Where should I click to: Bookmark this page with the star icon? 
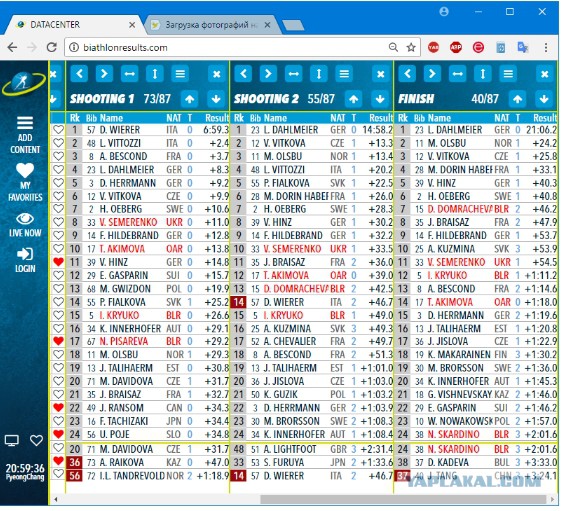pyautogui.click(x=411, y=47)
